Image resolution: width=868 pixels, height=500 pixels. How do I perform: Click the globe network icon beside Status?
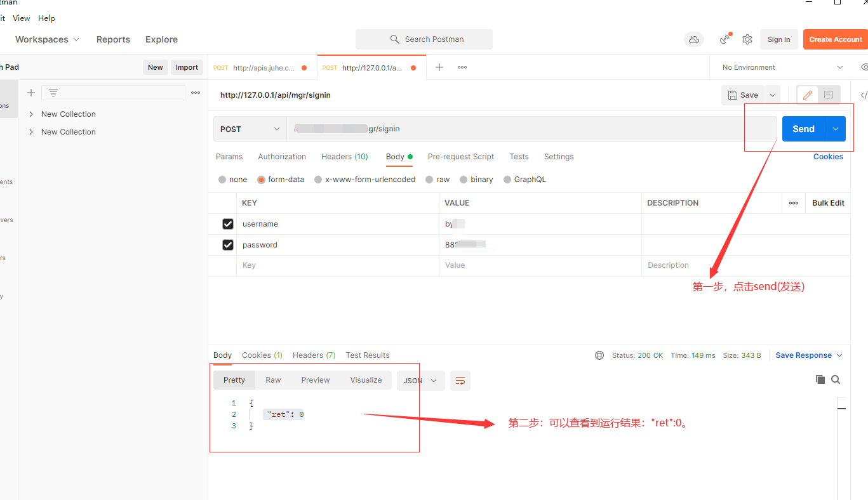(x=599, y=355)
